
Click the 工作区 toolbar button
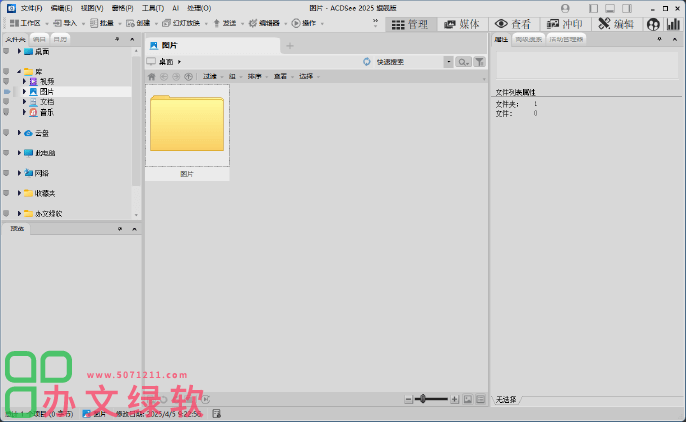point(25,23)
